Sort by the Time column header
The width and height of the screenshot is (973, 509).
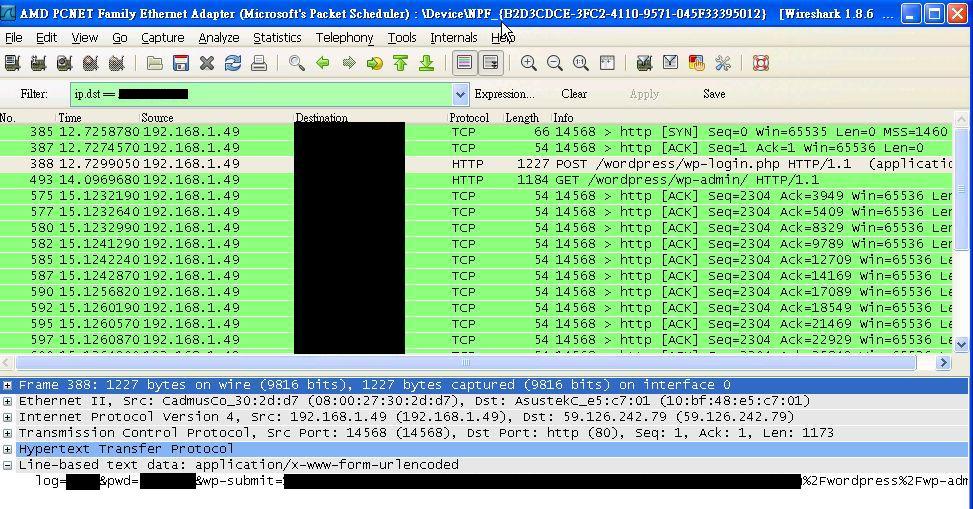tap(70, 118)
